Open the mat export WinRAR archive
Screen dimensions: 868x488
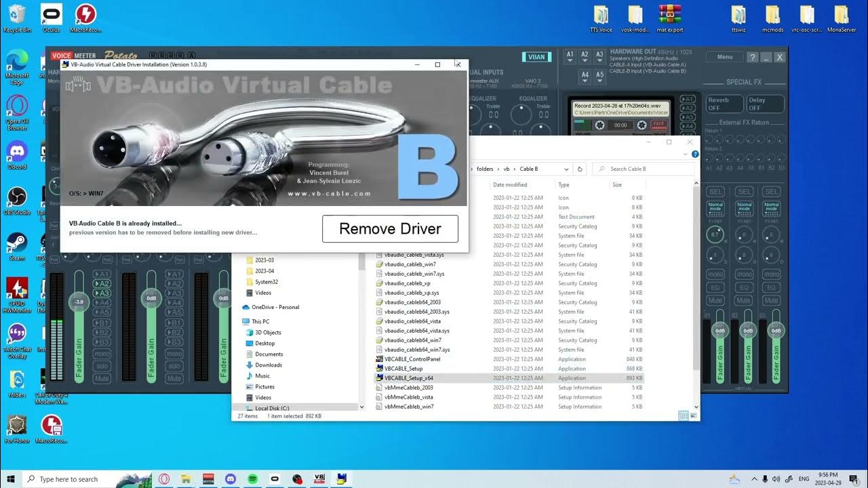[x=669, y=18]
